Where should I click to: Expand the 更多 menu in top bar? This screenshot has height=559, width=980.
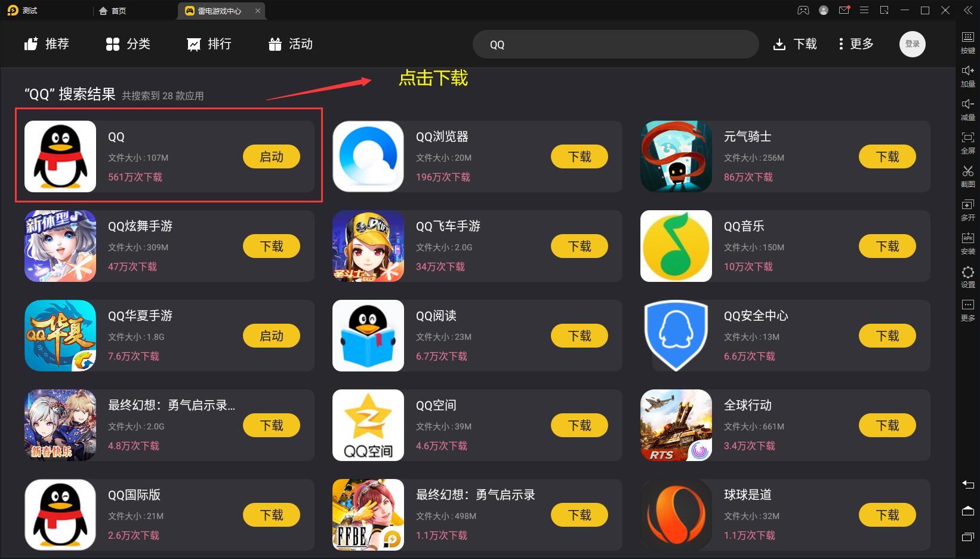pos(856,44)
